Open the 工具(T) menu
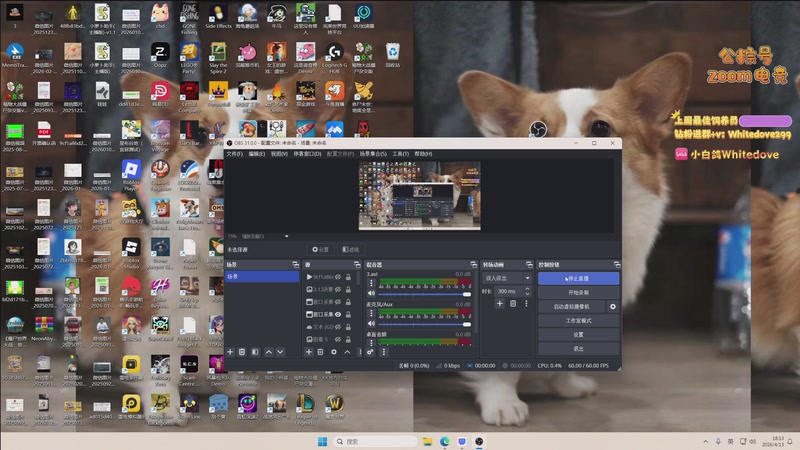 400,154
